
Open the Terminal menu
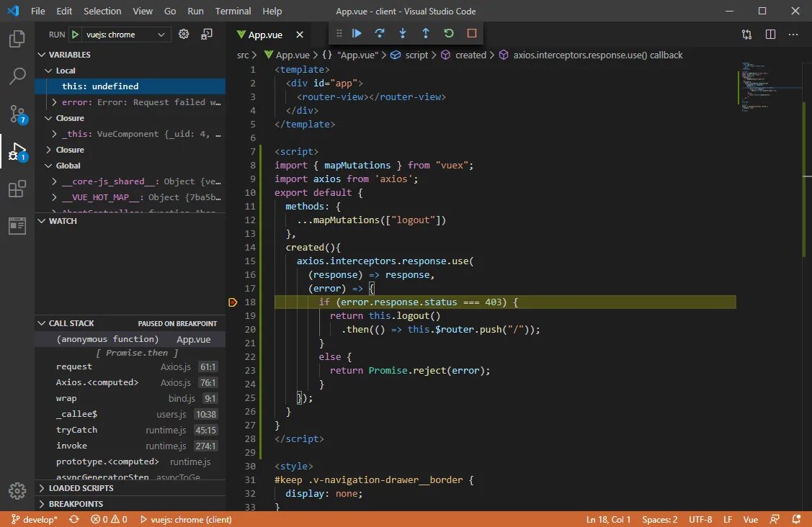[233, 11]
